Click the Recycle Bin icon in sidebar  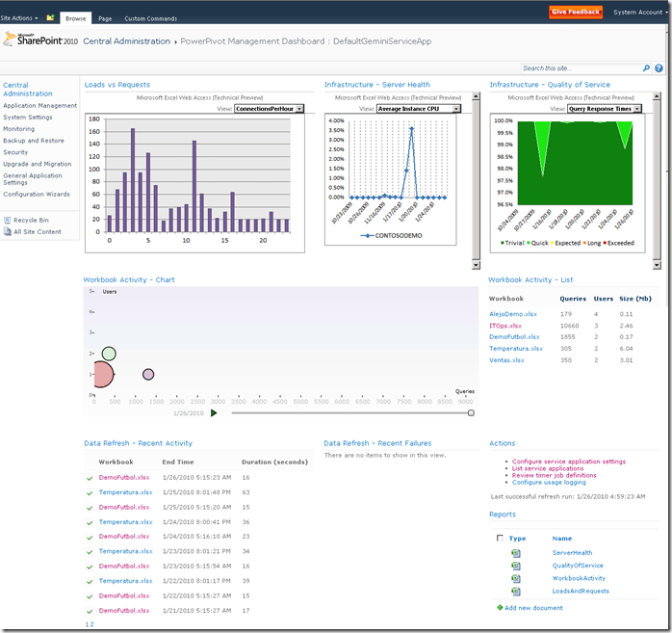coord(8,220)
